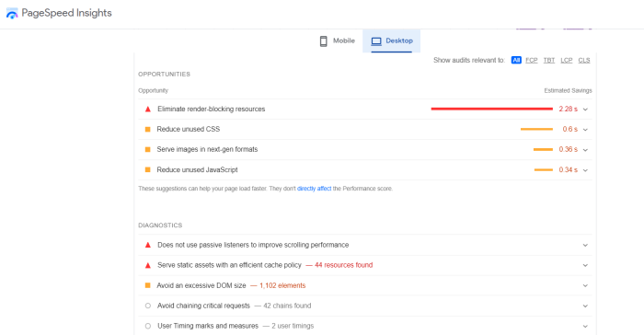The height and width of the screenshot is (335, 644).
Task: Click red triangle icon beside render-blocking resources
Action: [148, 110]
